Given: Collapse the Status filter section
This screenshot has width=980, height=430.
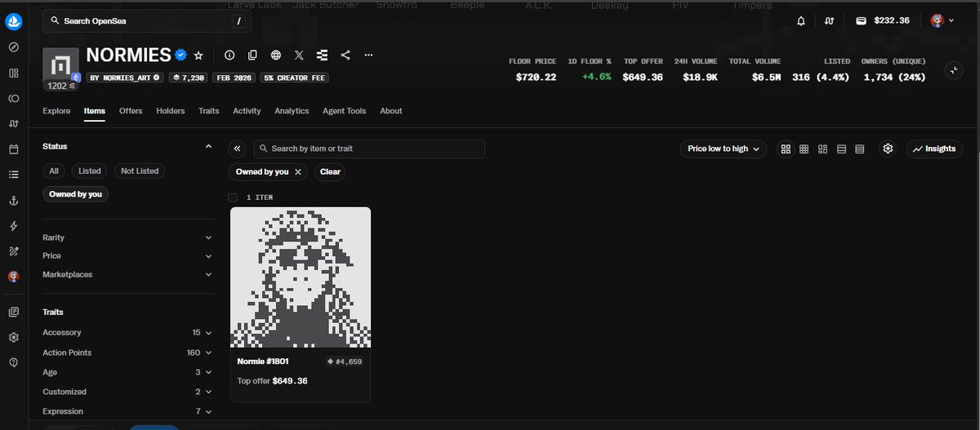Looking at the screenshot, I should [x=208, y=147].
